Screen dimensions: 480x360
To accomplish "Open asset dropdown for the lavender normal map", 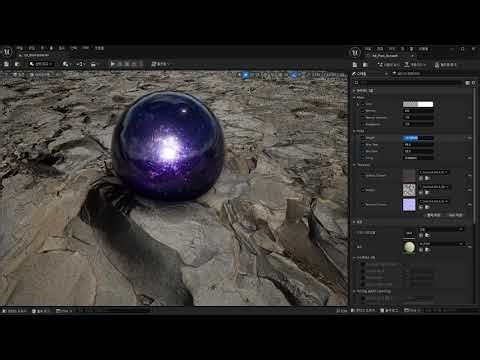I will pos(434,201).
